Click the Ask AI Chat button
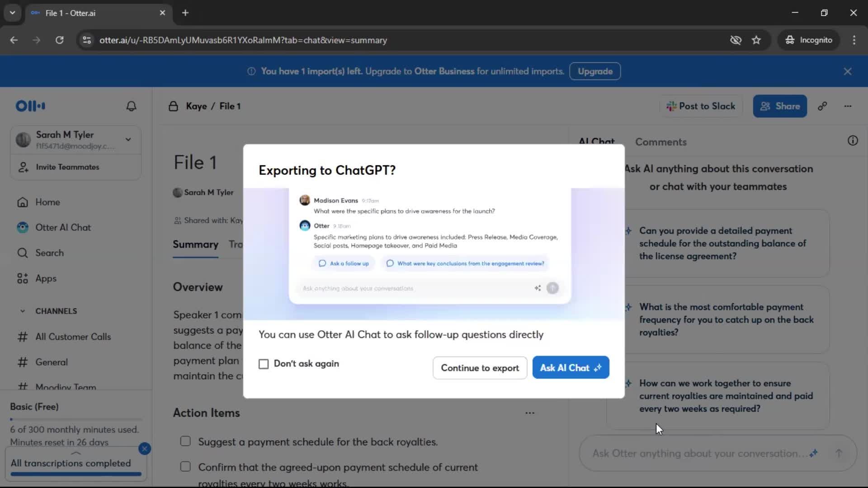This screenshot has height=488, width=868. tap(571, 368)
